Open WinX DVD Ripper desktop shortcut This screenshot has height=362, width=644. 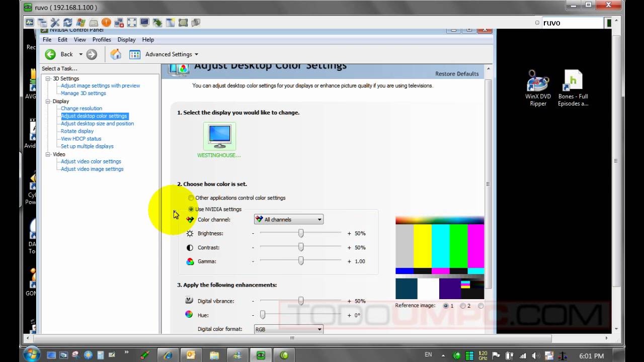pyautogui.click(x=538, y=88)
